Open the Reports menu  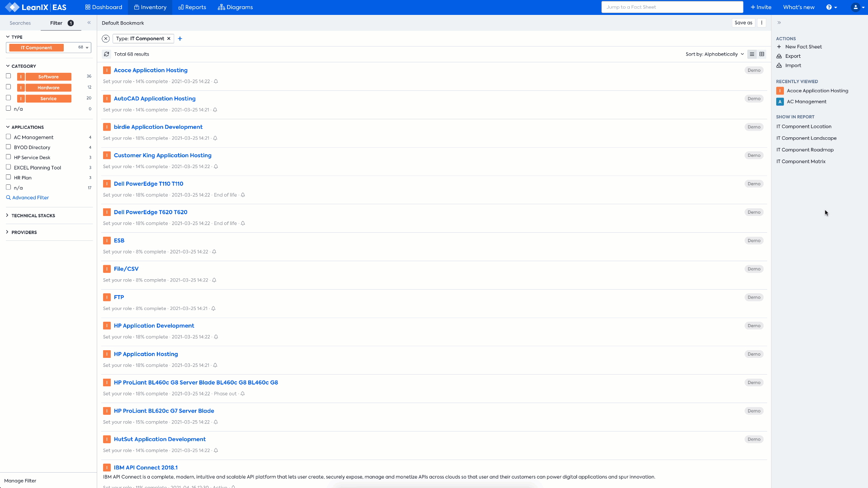pos(192,7)
